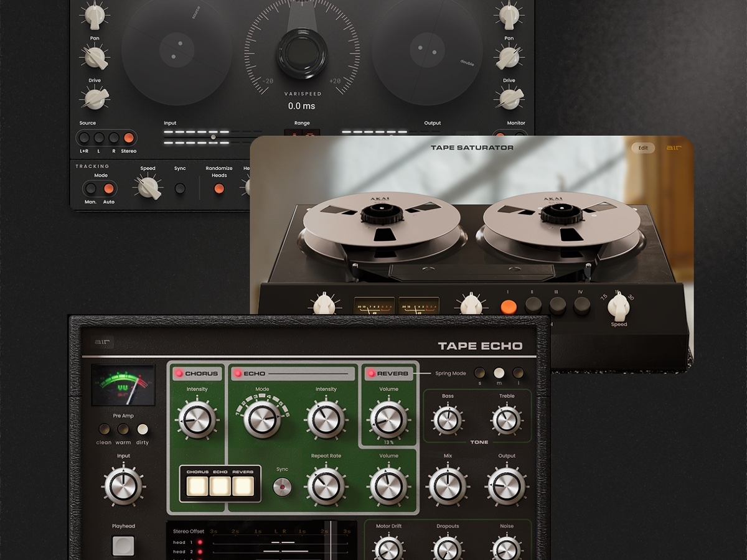Click the Motor Drift knob

point(388,548)
